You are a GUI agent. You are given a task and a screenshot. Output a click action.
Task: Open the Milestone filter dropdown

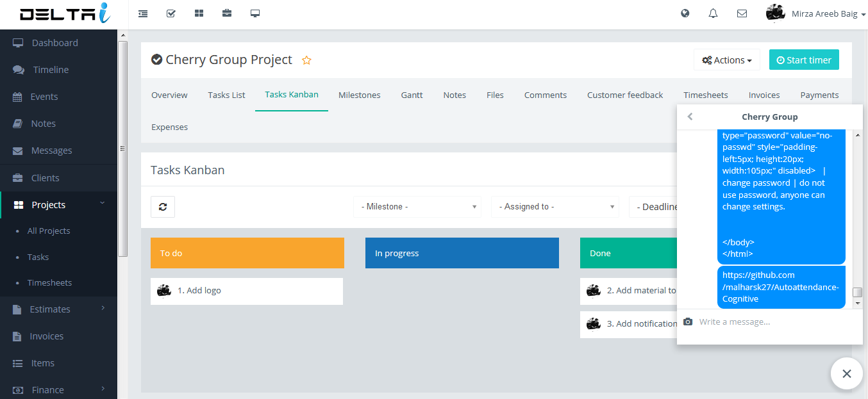pyautogui.click(x=417, y=207)
